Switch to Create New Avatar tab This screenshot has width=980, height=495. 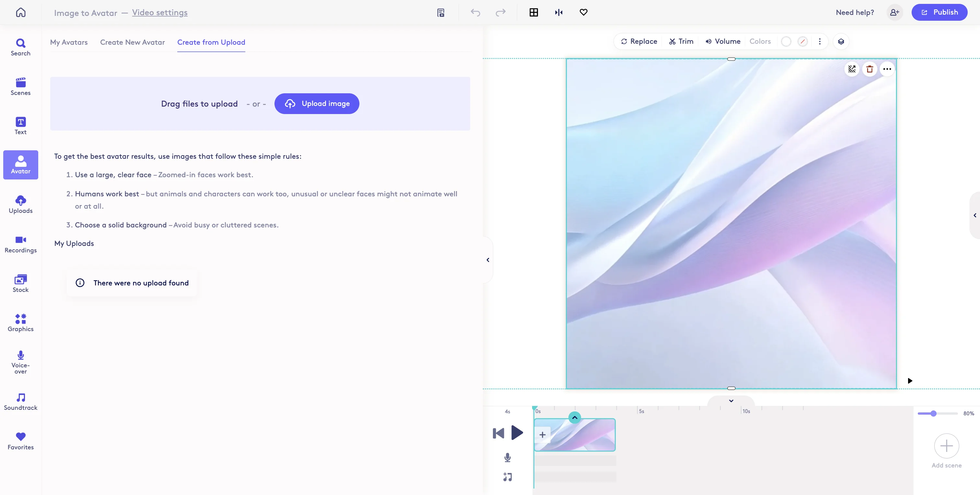click(133, 42)
